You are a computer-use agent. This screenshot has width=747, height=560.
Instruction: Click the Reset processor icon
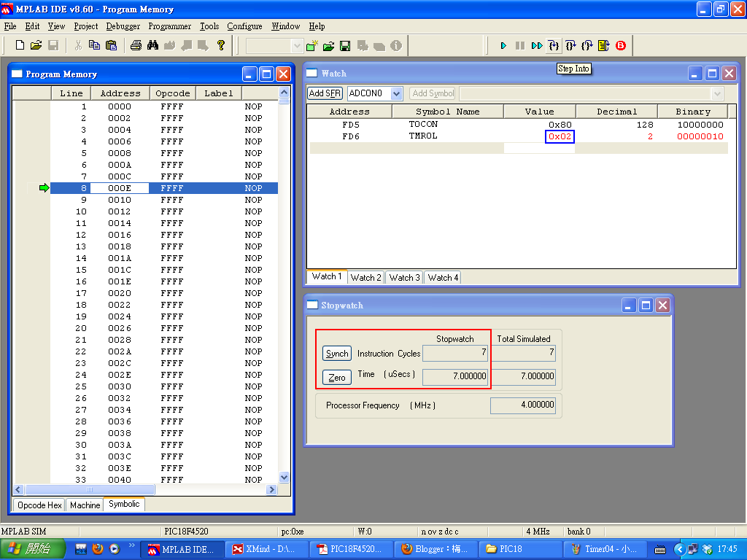click(603, 46)
